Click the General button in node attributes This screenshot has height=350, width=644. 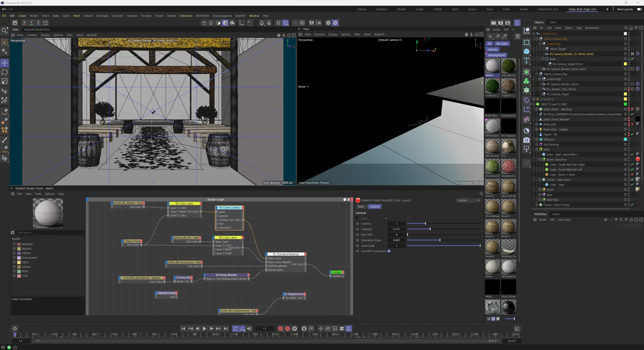pyautogui.click(x=374, y=206)
